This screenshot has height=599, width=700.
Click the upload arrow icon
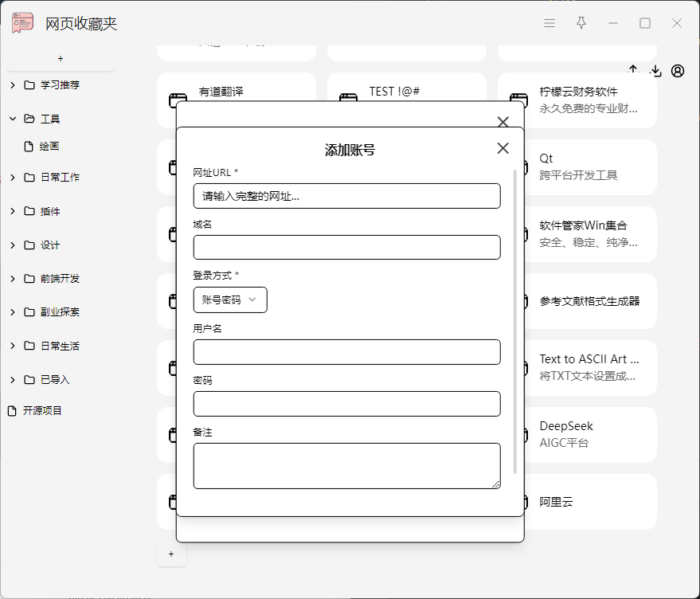634,70
